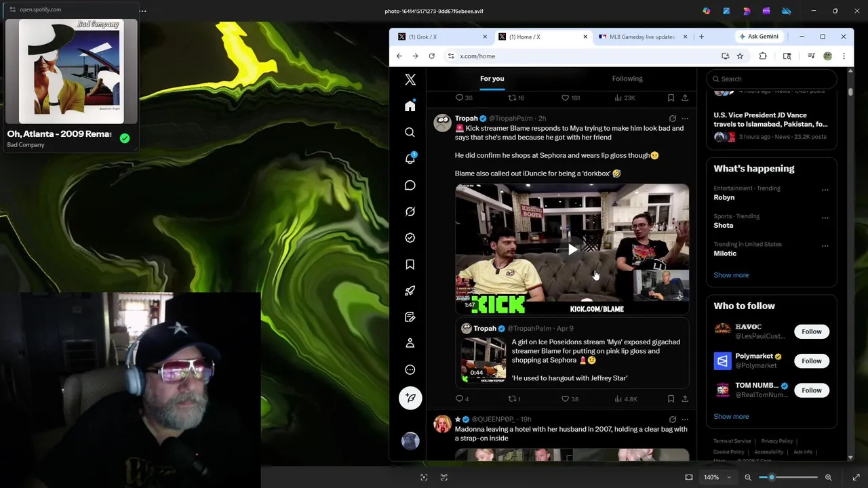Play the Kick Blame video
The width and height of the screenshot is (868, 488).
(x=572, y=249)
